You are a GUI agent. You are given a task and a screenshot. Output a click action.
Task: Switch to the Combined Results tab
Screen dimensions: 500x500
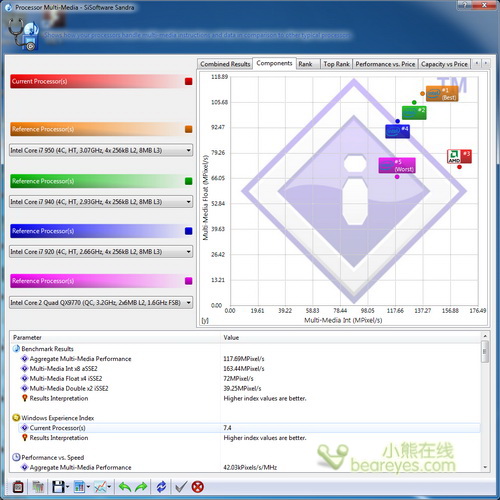point(225,64)
